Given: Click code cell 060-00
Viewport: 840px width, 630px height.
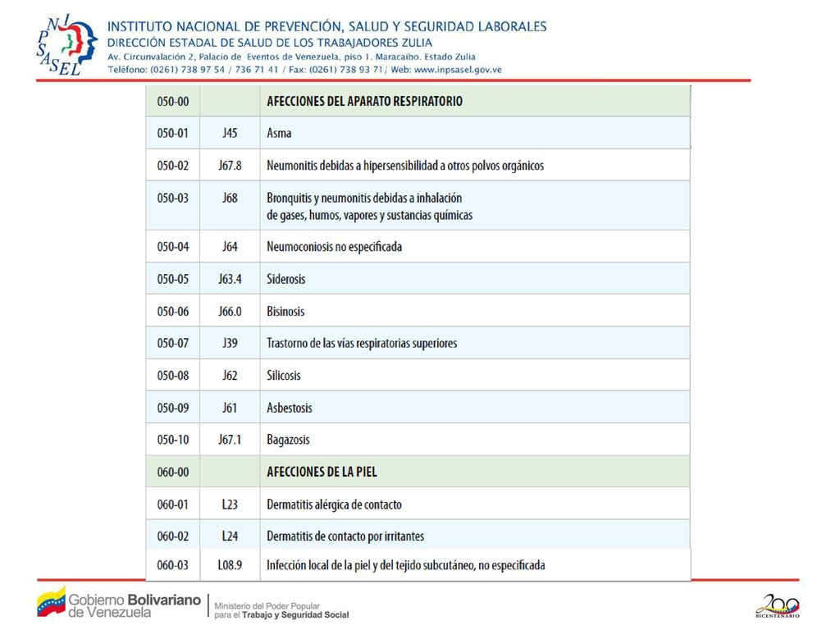Looking at the screenshot, I should [x=172, y=472].
